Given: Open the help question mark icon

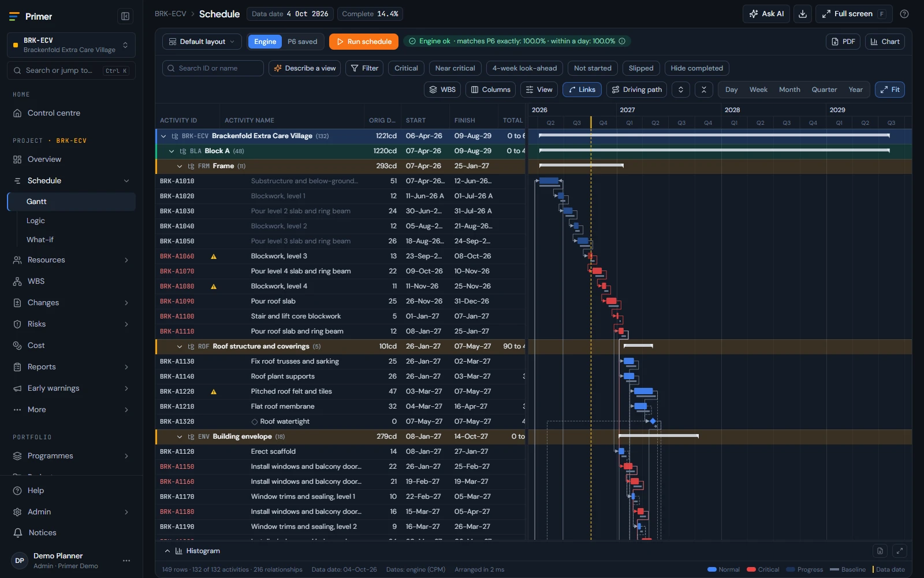Looking at the screenshot, I should click(x=904, y=14).
